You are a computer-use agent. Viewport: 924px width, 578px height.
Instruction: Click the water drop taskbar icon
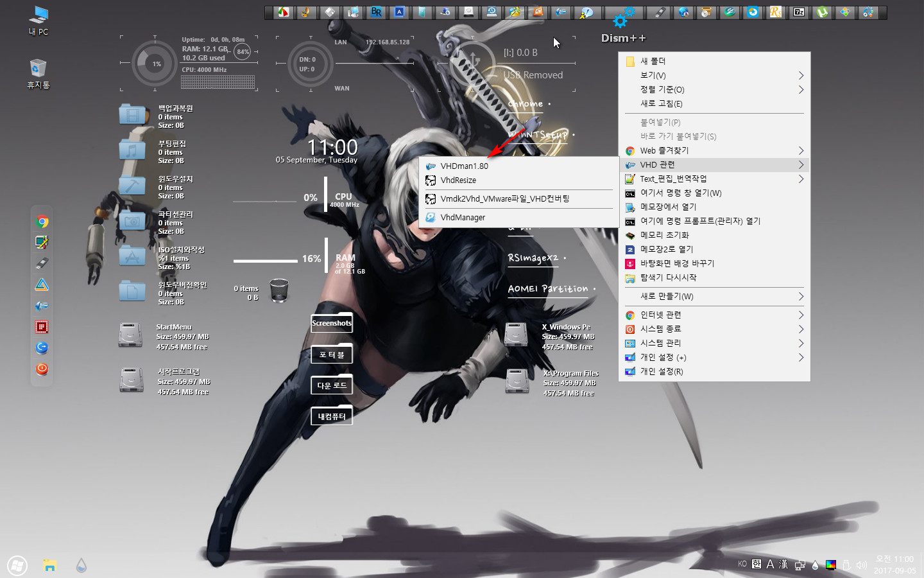[81, 565]
